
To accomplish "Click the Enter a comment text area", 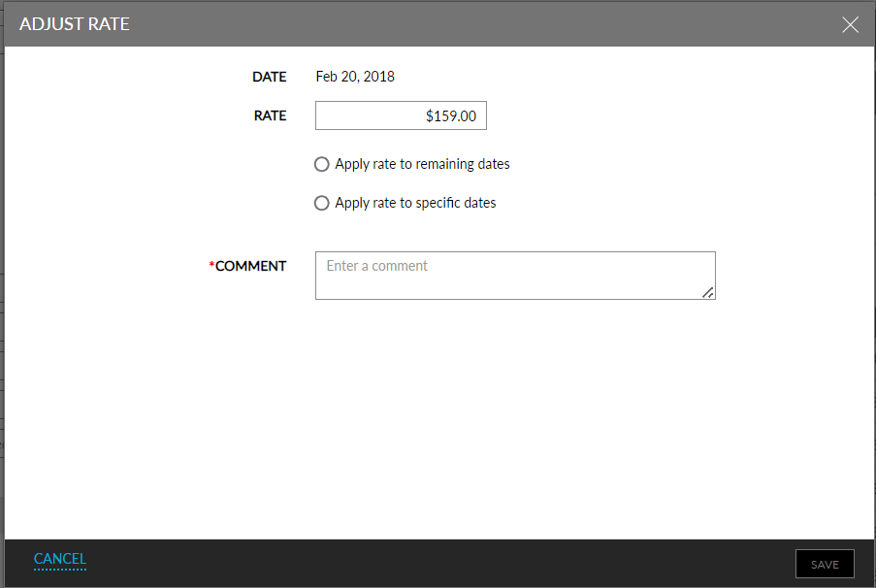I will click(x=515, y=276).
